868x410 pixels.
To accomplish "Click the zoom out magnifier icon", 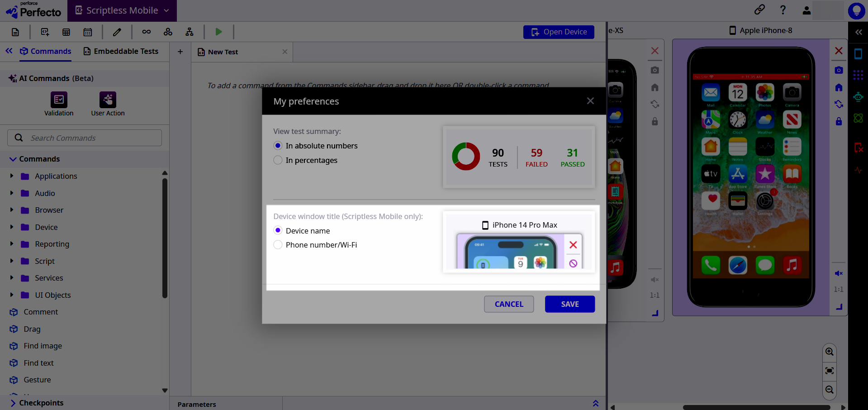I will pyautogui.click(x=829, y=390).
